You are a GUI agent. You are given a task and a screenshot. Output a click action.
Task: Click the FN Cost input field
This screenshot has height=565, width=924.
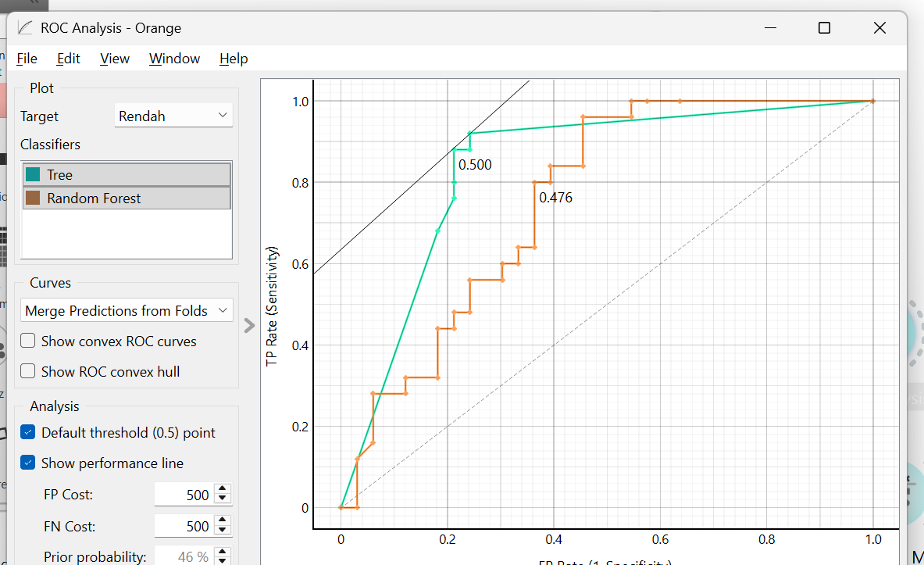click(x=184, y=526)
